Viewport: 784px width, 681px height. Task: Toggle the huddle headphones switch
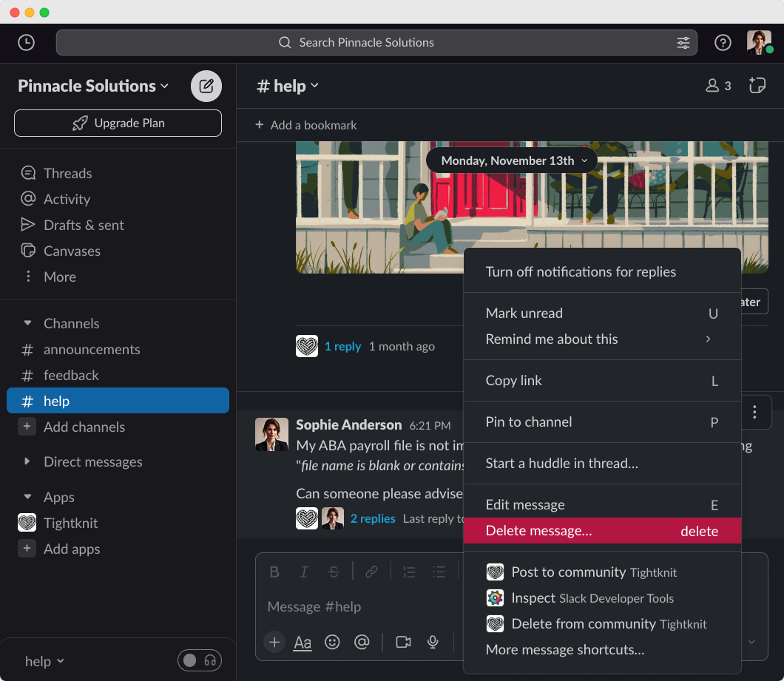[x=200, y=660]
